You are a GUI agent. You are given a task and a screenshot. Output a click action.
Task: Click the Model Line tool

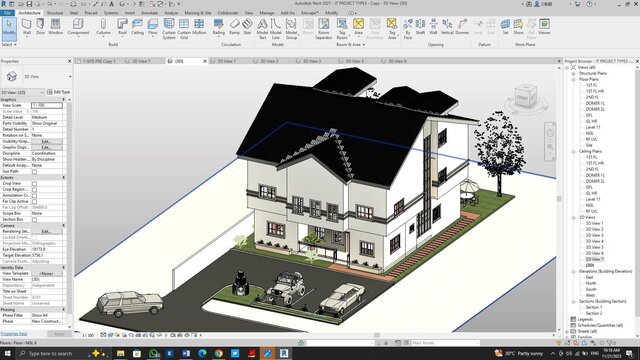[x=276, y=29]
